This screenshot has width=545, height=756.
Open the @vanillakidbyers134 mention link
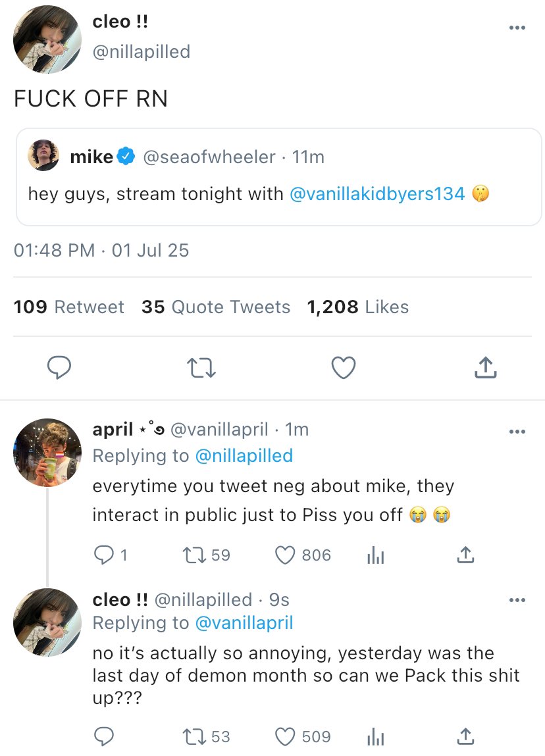coord(377,194)
